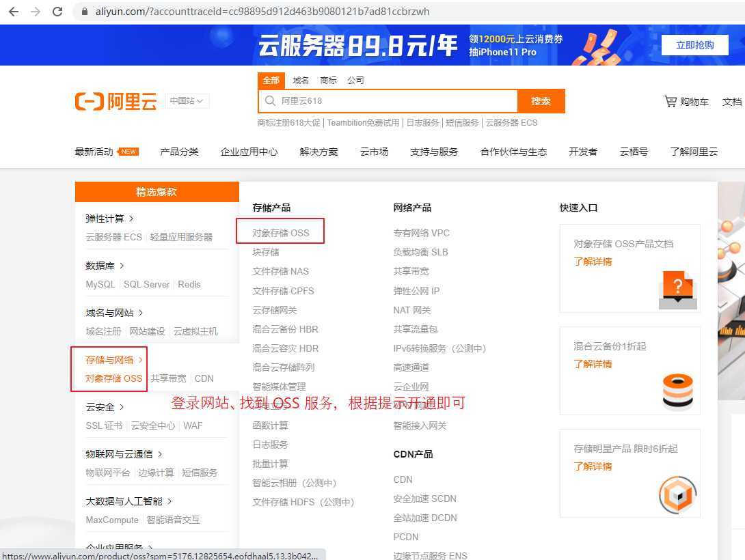Open the 云市场 menu
Image resolution: width=745 pixels, height=560 pixels.
pyautogui.click(x=374, y=152)
